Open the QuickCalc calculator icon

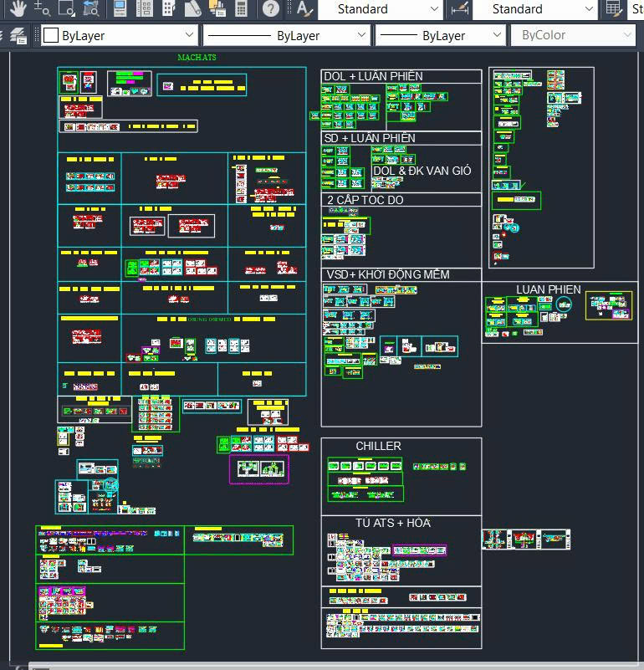[x=242, y=8]
